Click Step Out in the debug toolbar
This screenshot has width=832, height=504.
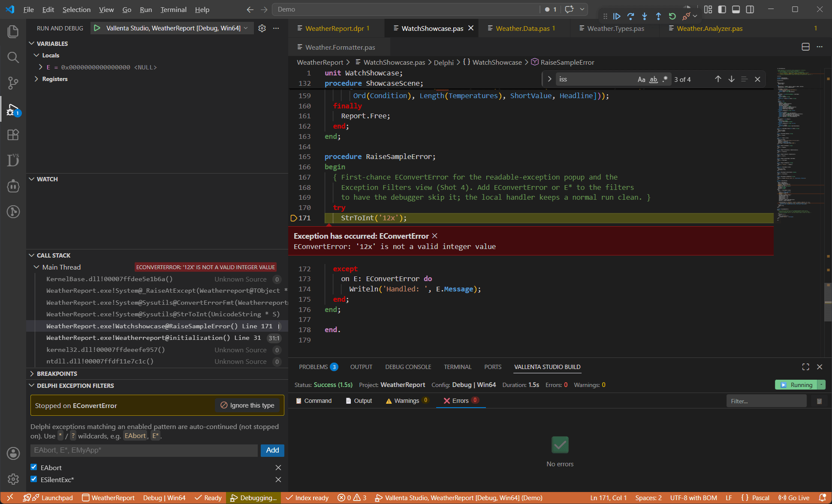point(658,16)
